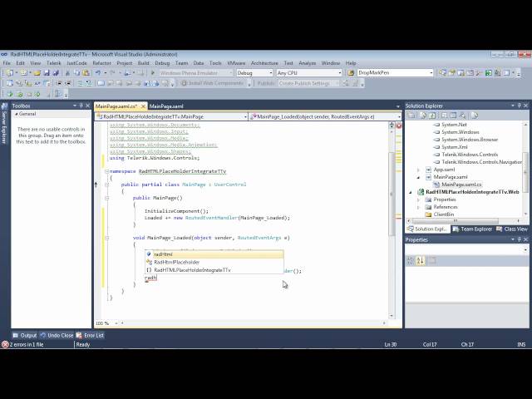532x399 pixels.
Task: Collapse the MainPage.xaml node in Solution Explorer
Action: click(x=418, y=177)
